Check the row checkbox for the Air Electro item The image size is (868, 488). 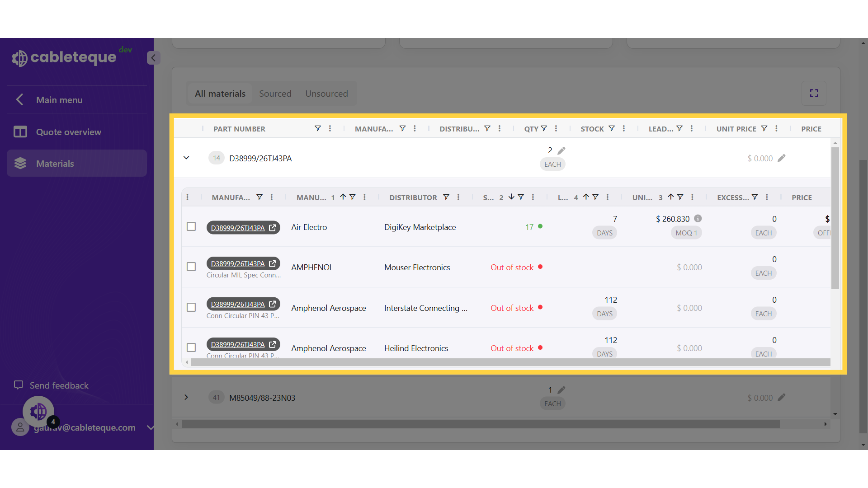coord(191,226)
